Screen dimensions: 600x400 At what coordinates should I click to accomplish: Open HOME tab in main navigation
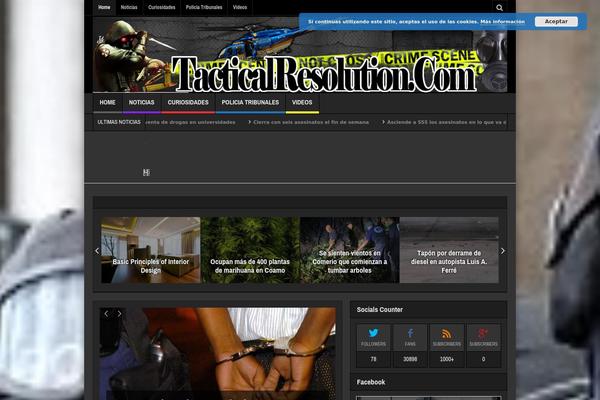[x=108, y=103]
